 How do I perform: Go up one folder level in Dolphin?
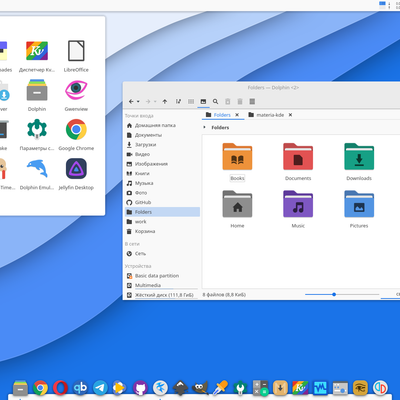[165, 101]
